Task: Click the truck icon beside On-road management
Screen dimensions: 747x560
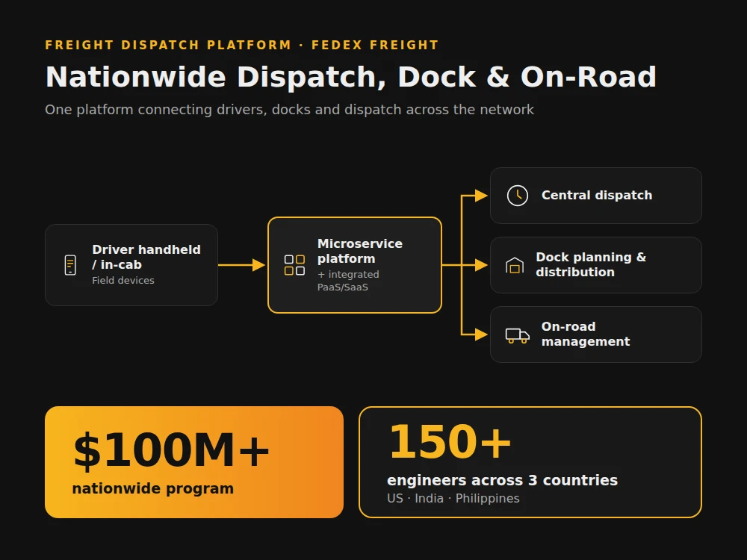Action: [x=518, y=335]
